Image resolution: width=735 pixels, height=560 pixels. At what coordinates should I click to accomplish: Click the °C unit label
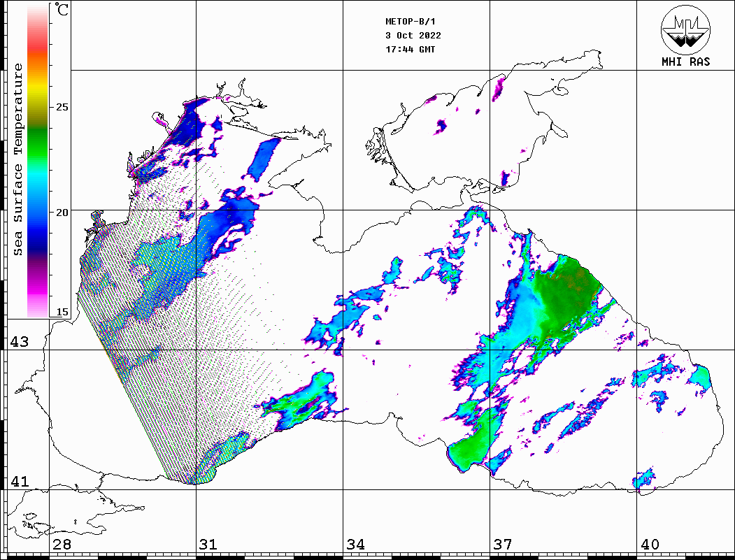(x=62, y=9)
